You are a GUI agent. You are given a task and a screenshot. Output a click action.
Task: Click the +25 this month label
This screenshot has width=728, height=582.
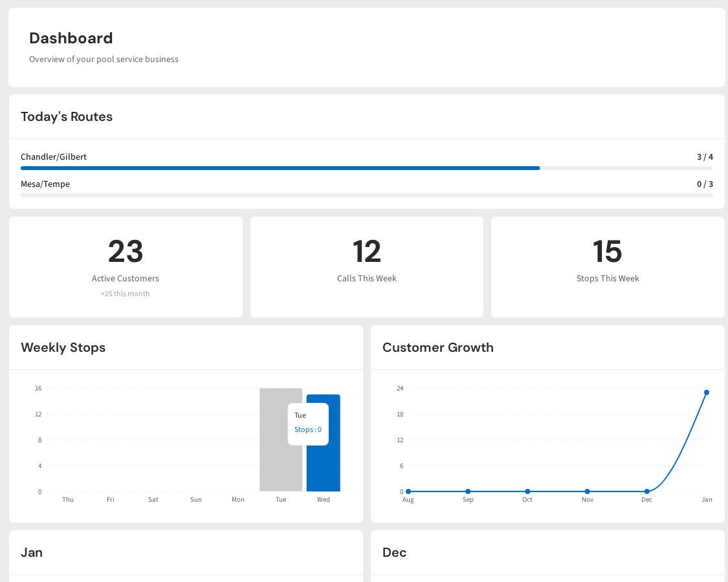click(x=125, y=293)
